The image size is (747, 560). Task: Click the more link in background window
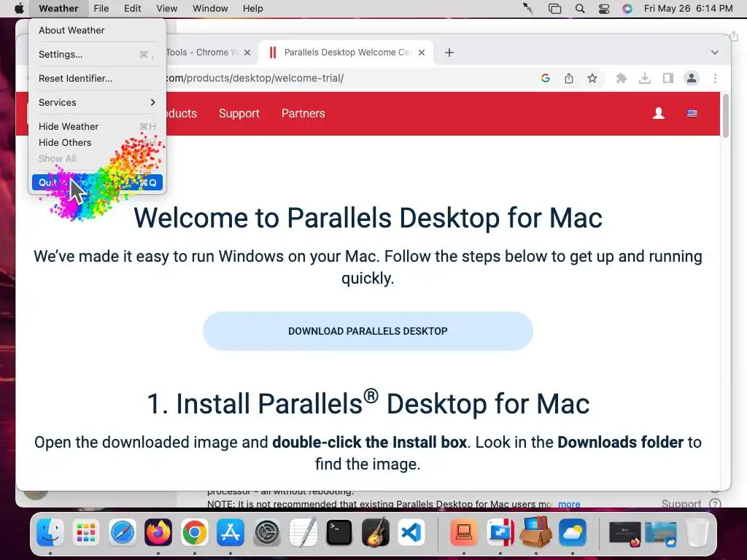click(x=569, y=504)
